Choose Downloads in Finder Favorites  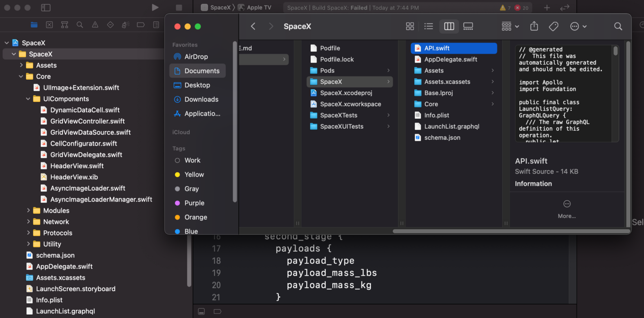(201, 99)
